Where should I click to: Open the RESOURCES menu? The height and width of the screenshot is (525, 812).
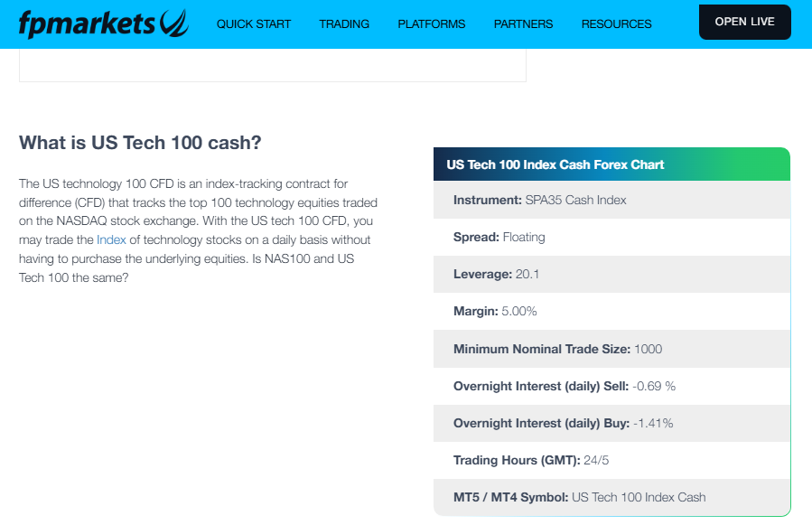pos(616,24)
